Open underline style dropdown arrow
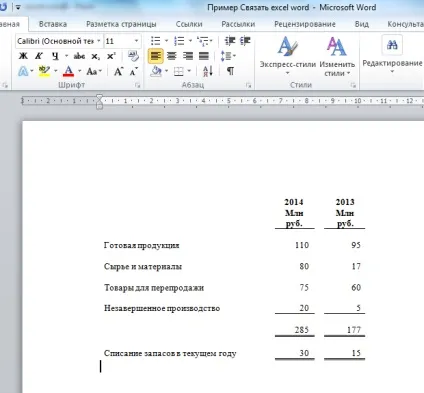424x393 pixels. (x=66, y=56)
